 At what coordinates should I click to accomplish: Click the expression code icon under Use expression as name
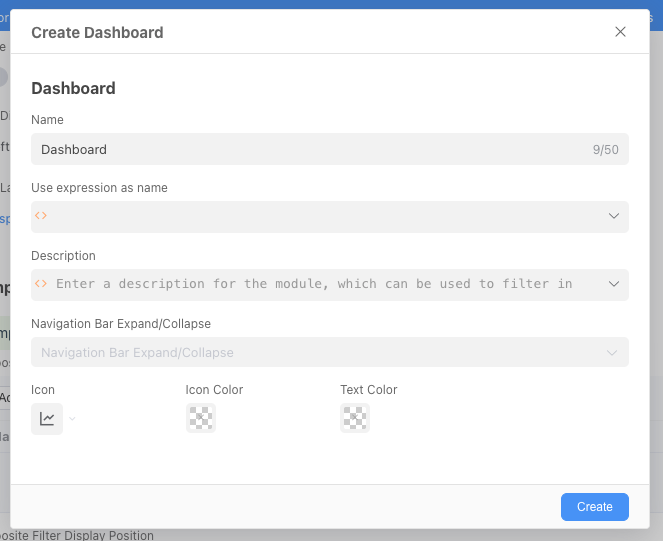click(x=41, y=216)
